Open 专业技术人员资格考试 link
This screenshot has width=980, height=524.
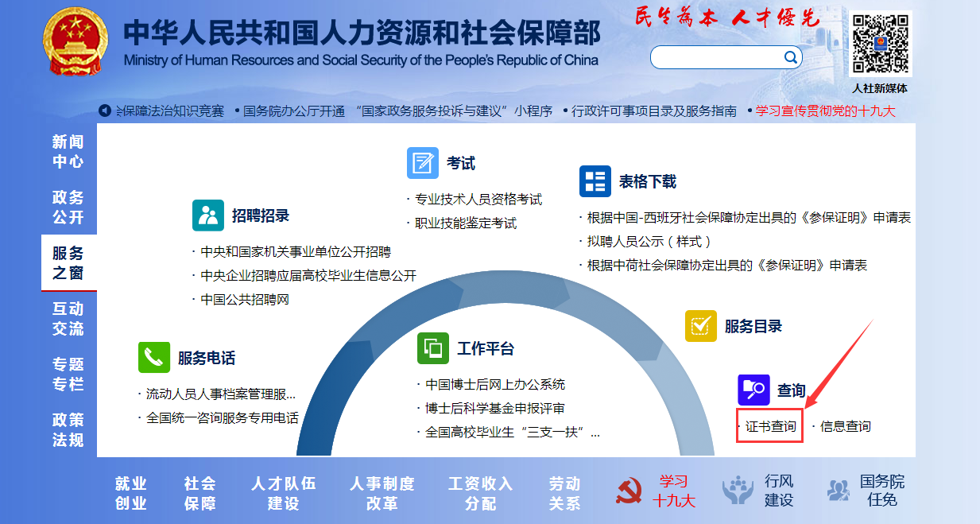tap(478, 199)
